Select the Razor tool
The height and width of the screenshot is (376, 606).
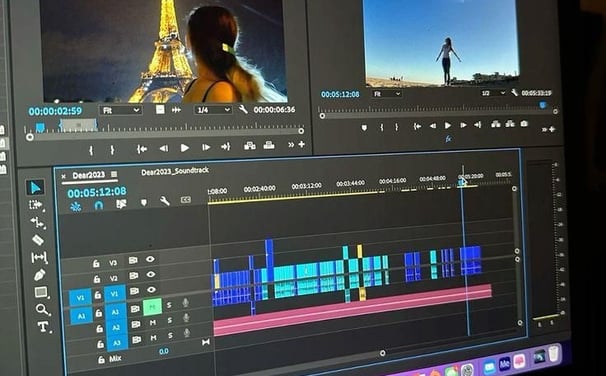[x=38, y=240]
